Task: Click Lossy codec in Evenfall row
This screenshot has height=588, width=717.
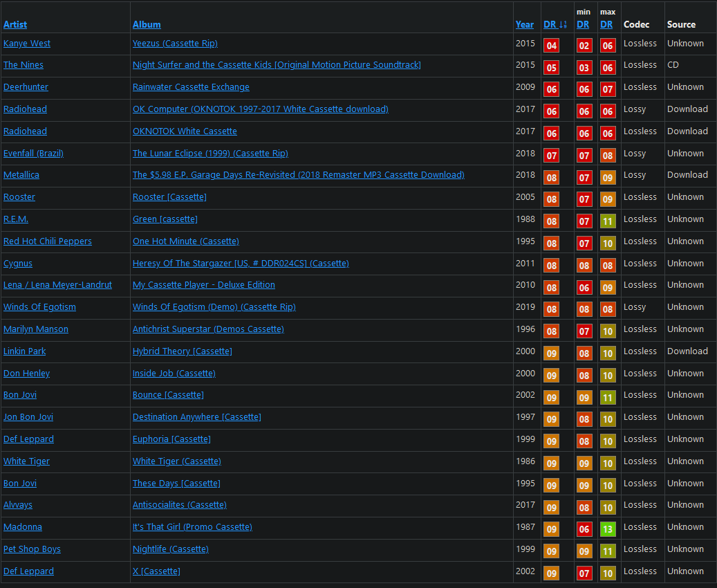Action: [x=635, y=154]
